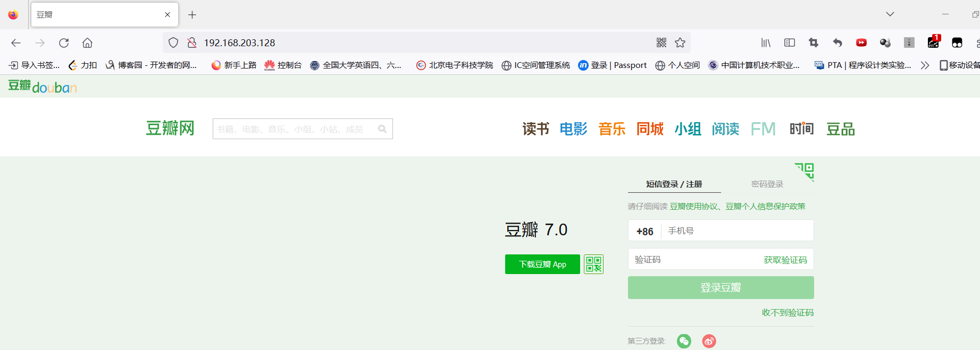
Task: Click the address bar showing 192.168.203.128
Action: point(425,42)
